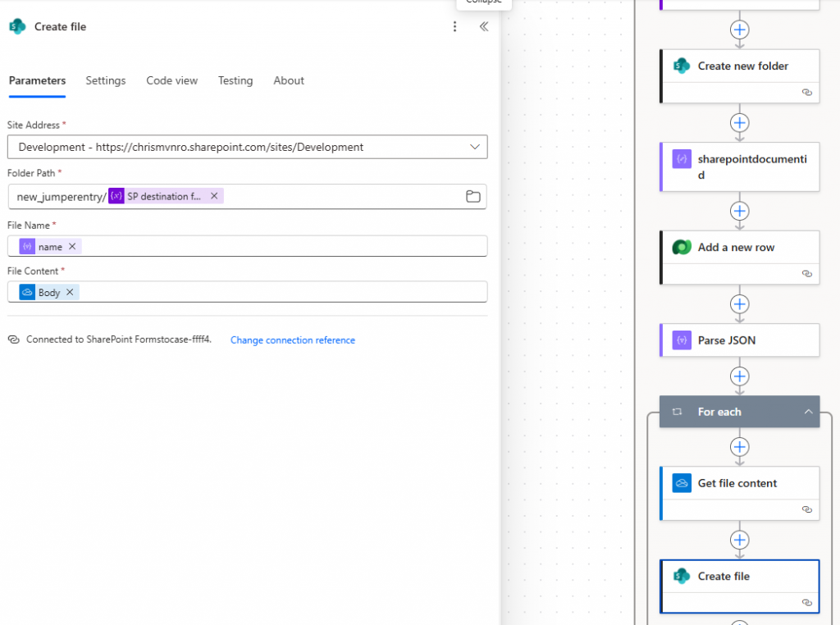The width and height of the screenshot is (840, 625).
Task: Open the Add a new row action
Action: [x=736, y=247]
